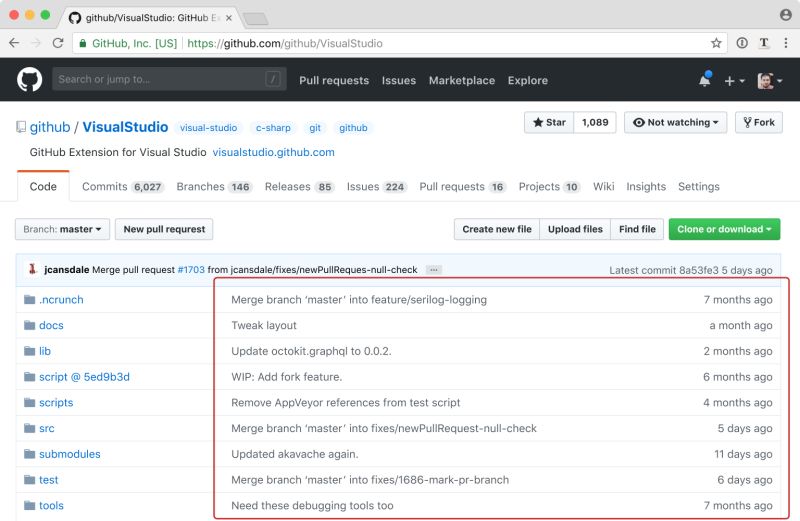Open the Branch: master dropdown
The height and width of the screenshot is (521, 800).
62,229
